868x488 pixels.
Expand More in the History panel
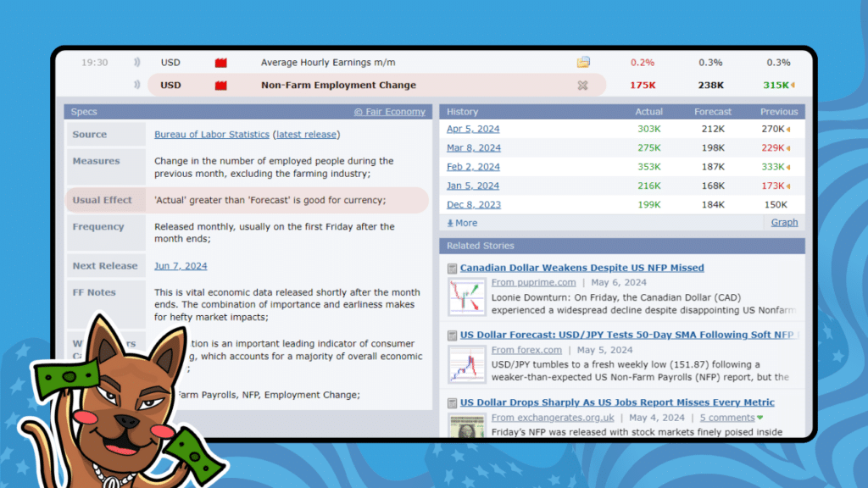pyautogui.click(x=463, y=223)
